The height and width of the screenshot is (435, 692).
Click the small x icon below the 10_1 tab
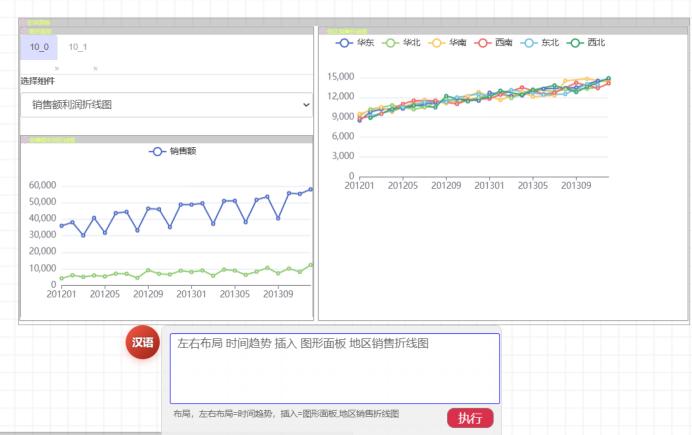(95, 68)
